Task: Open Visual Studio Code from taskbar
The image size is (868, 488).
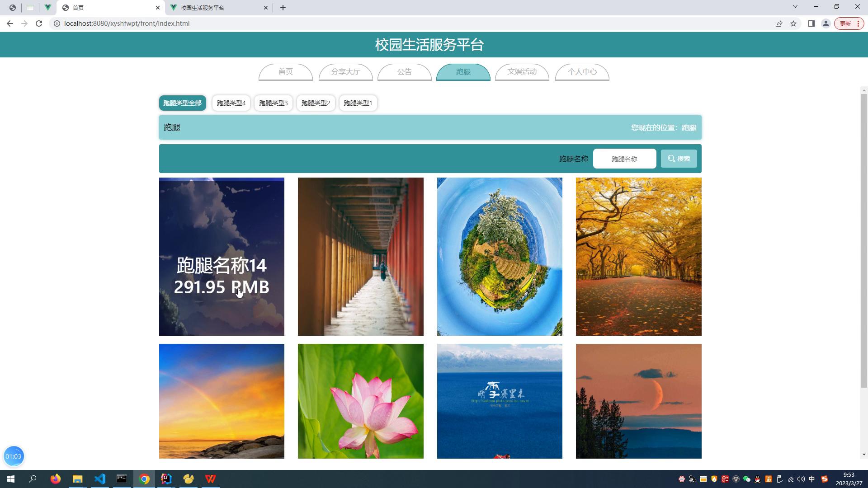Action: pyautogui.click(x=100, y=479)
